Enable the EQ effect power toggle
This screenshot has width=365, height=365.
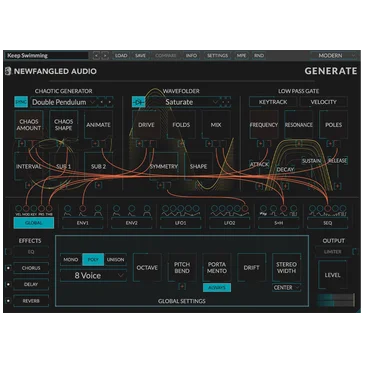click(x=8, y=252)
